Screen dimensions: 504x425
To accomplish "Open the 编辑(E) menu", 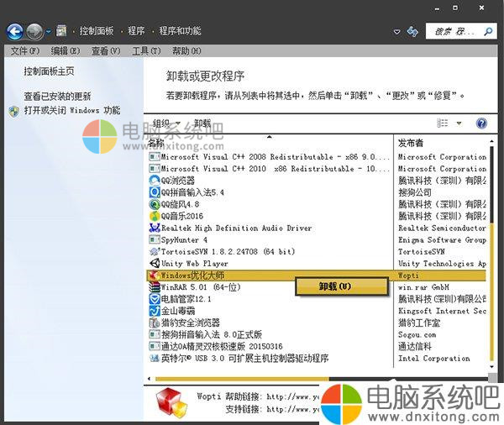I will coord(66,50).
